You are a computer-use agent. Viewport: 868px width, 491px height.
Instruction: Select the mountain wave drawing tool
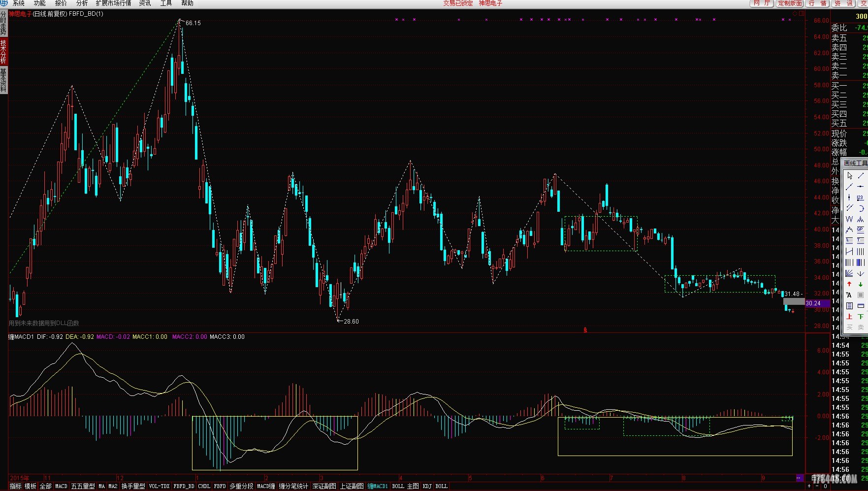850,230
